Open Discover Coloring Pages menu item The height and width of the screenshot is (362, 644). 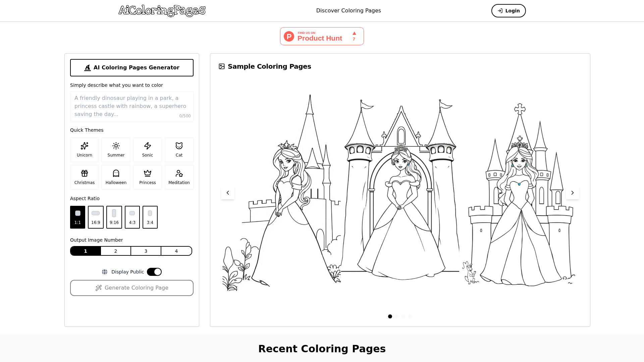coord(348,11)
